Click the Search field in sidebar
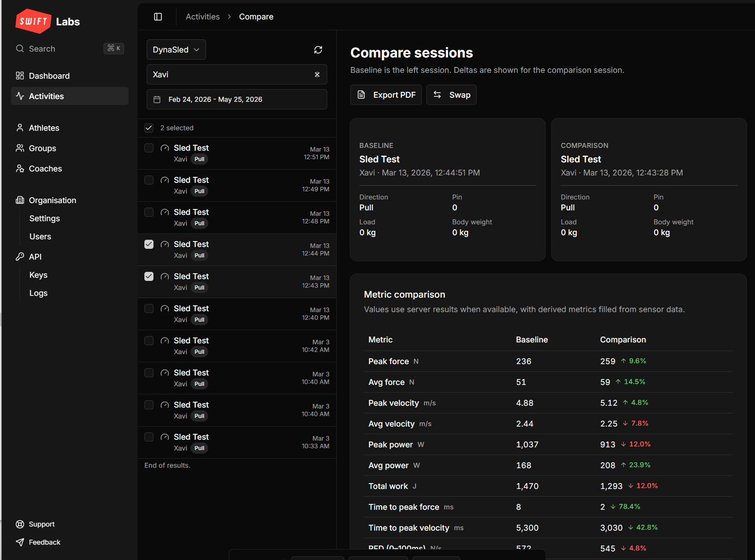The height and width of the screenshot is (560, 755). [x=70, y=48]
